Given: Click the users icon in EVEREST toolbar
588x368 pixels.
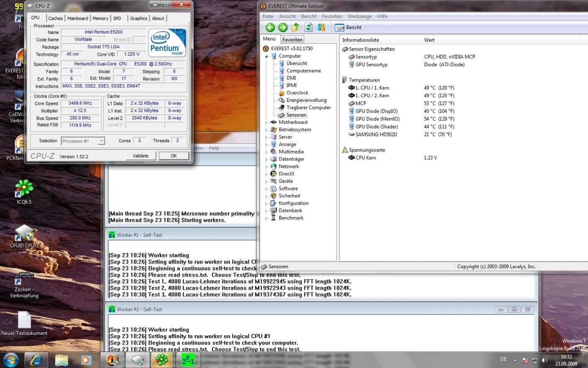Looking at the screenshot, I should pos(321,27).
